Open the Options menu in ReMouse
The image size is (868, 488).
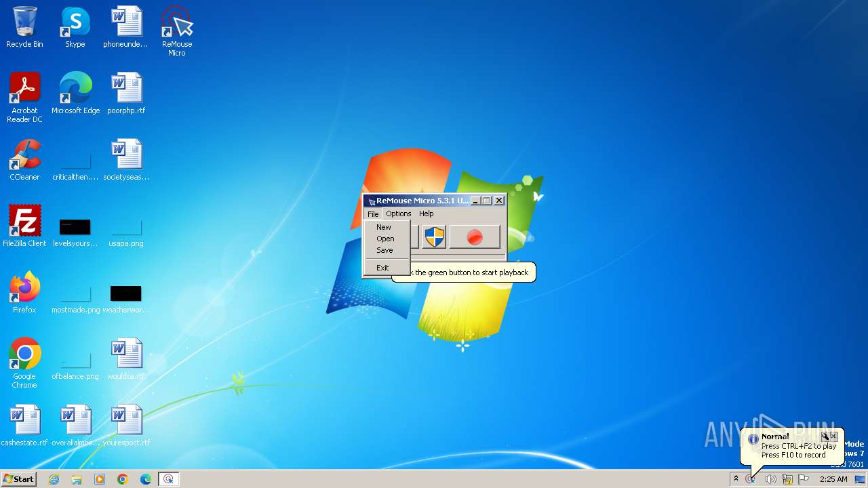tap(398, 213)
